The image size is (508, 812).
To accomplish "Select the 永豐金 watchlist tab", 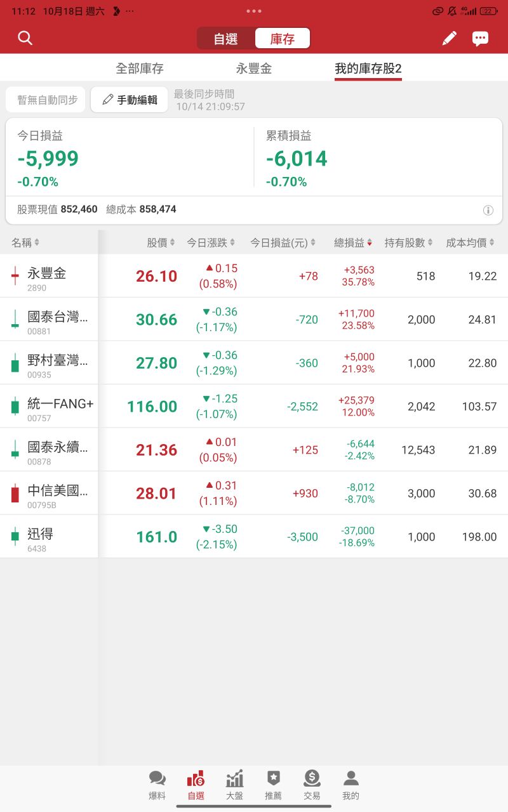I will click(x=253, y=67).
